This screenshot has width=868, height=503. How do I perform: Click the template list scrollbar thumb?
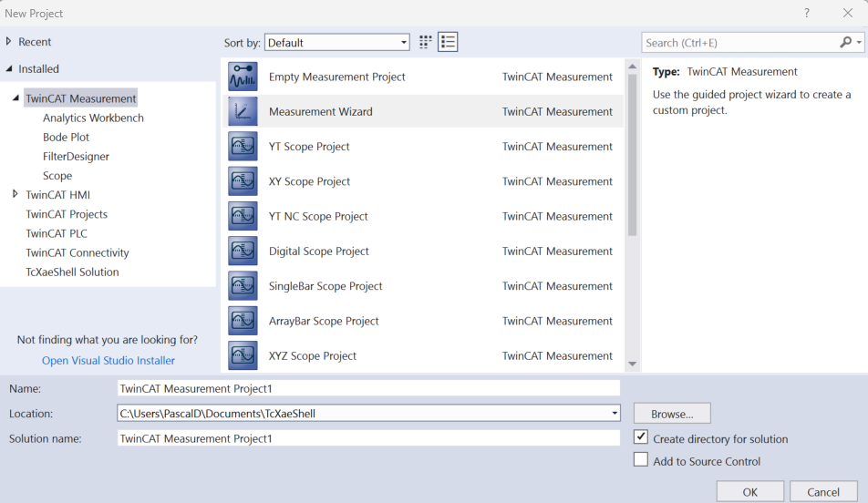coord(632,155)
